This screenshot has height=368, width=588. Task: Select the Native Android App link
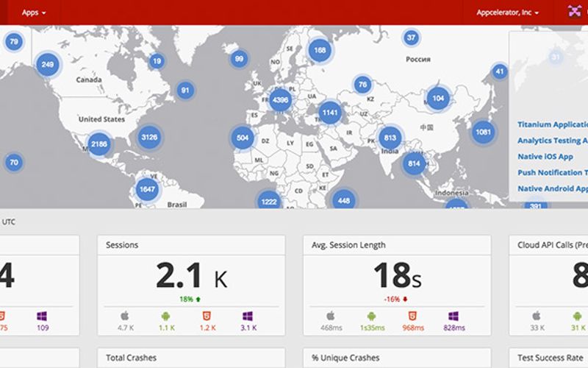point(552,188)
